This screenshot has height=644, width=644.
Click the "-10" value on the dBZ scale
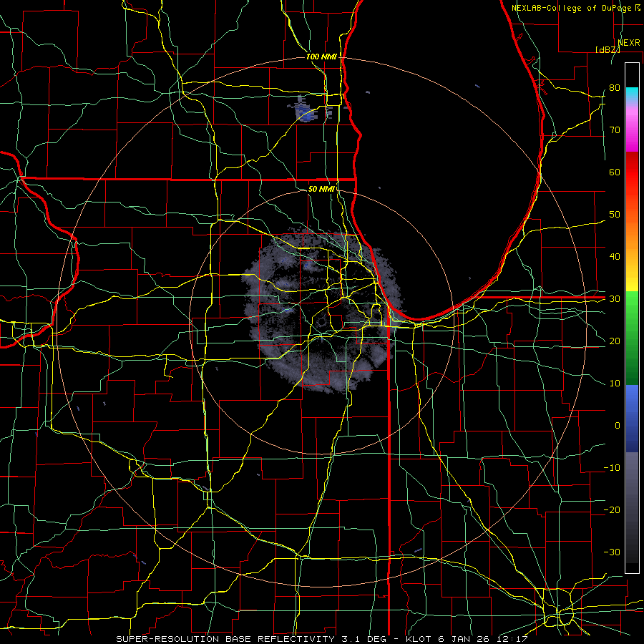612,468
